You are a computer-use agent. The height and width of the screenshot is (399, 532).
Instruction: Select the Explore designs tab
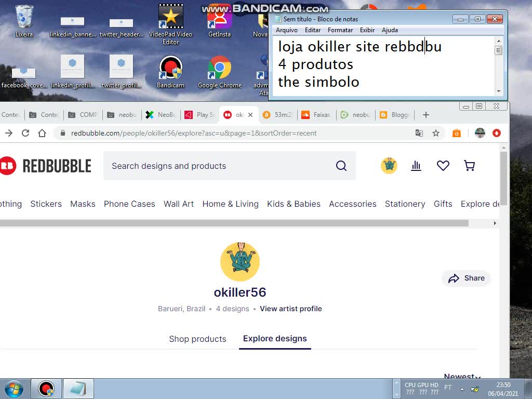pos(275,339)
